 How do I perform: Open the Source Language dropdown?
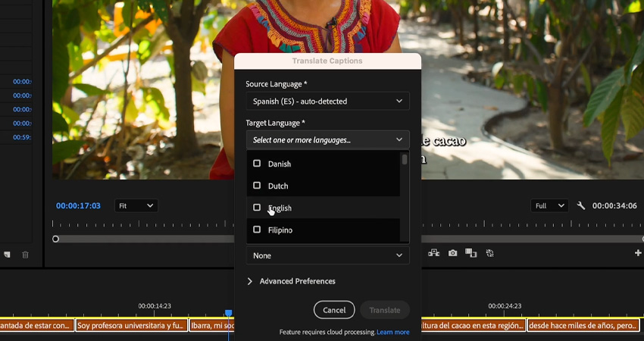(327, 101)
